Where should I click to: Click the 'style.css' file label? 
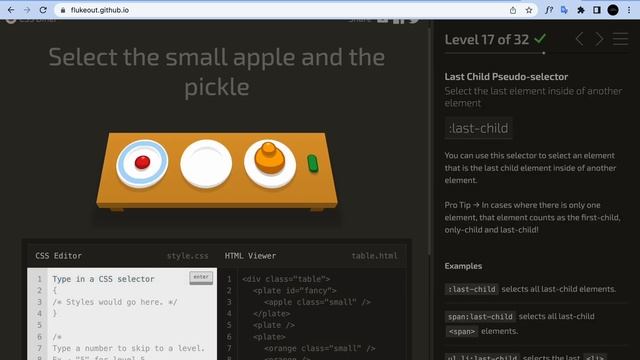[187, 256]
